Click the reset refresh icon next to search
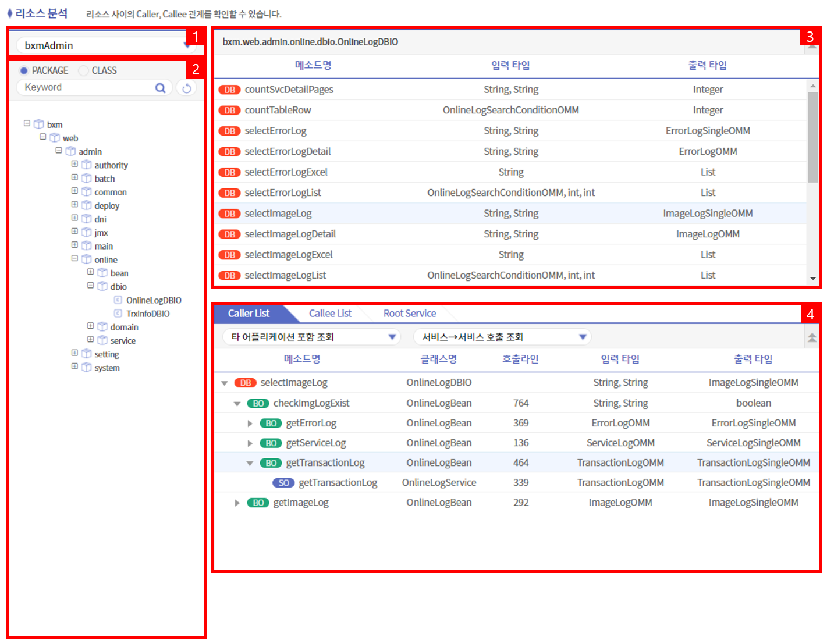This screenshot has height=644, width=827. click(186, 88)
